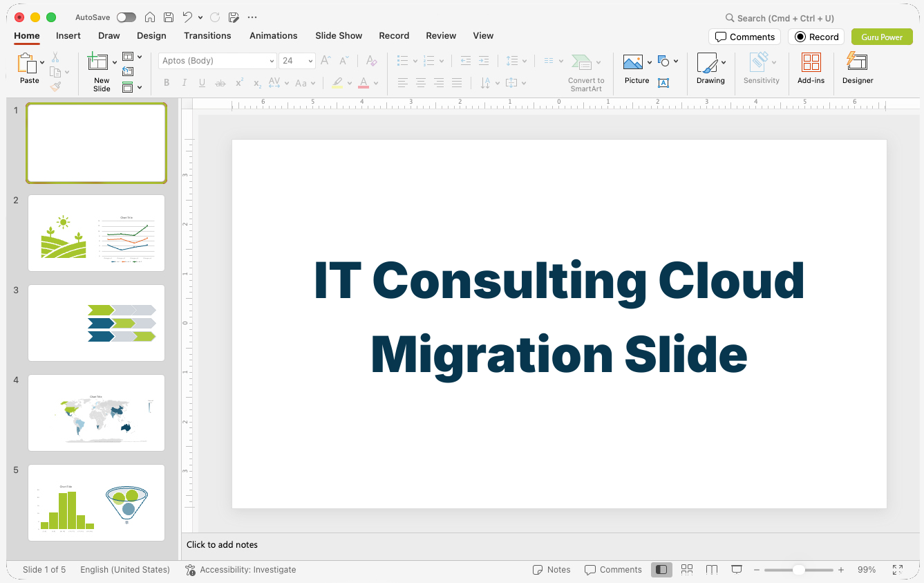Select the slide 4 world map thumbnail
The height and width of the screenshot is (583, 924).
97,413
